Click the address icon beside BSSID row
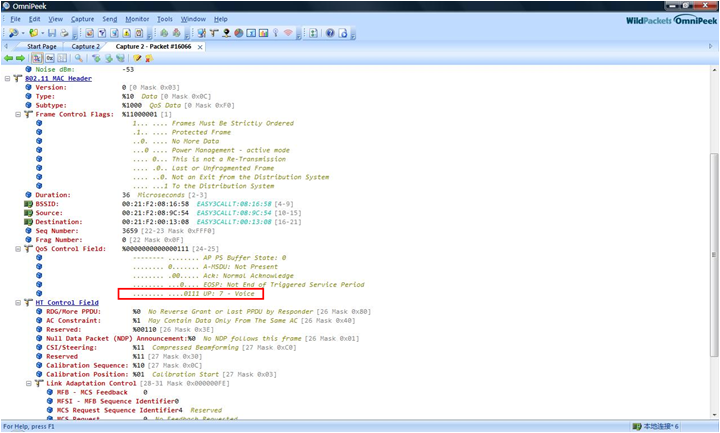The image size is (720, 433). coord(28,204)
